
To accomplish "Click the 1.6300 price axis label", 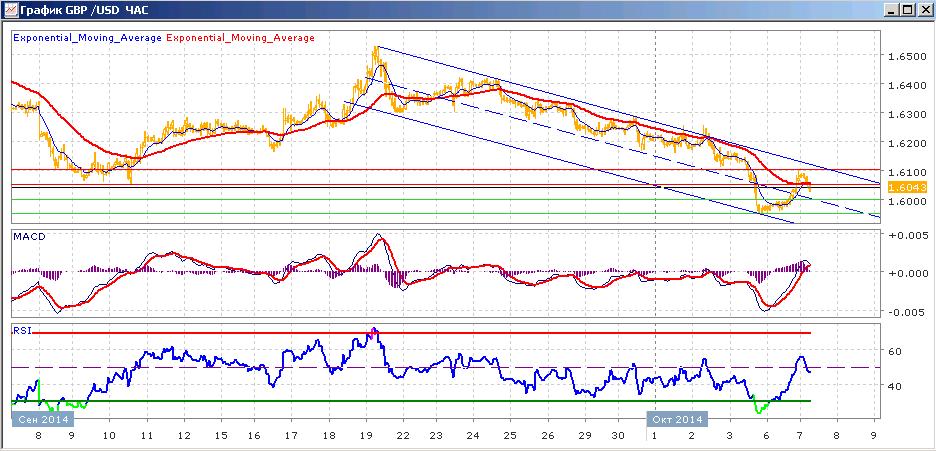I will click(x=908, y=115).
